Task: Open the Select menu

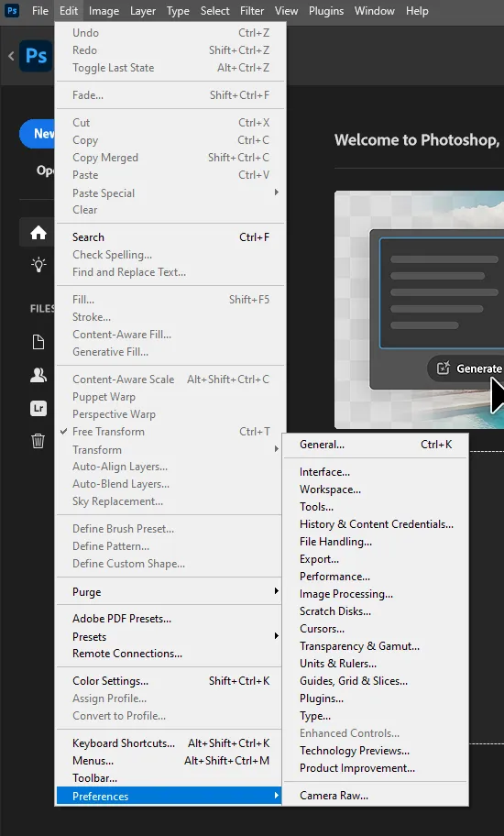Action: 214,11
